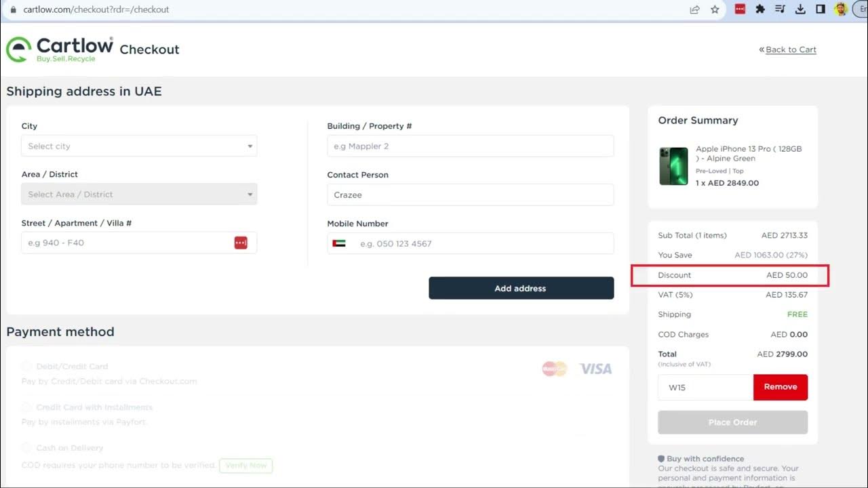Click the Order Summary heading
This screenshot has width=868, height=488.
click(698, 121)
